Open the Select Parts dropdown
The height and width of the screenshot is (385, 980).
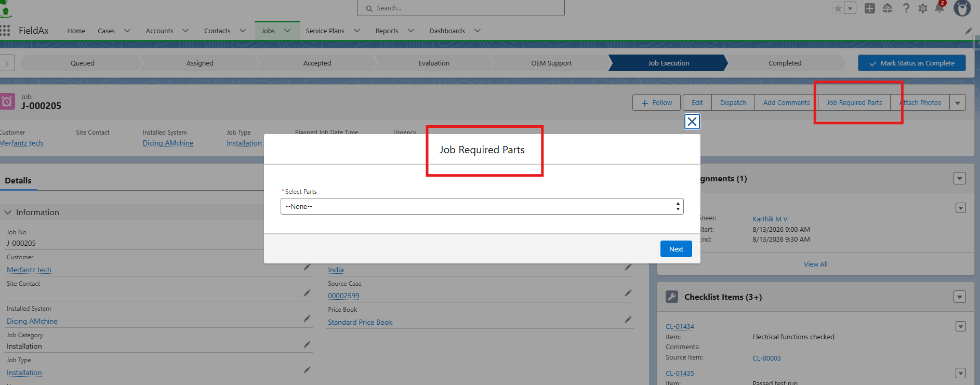click(x=482, y=206)
